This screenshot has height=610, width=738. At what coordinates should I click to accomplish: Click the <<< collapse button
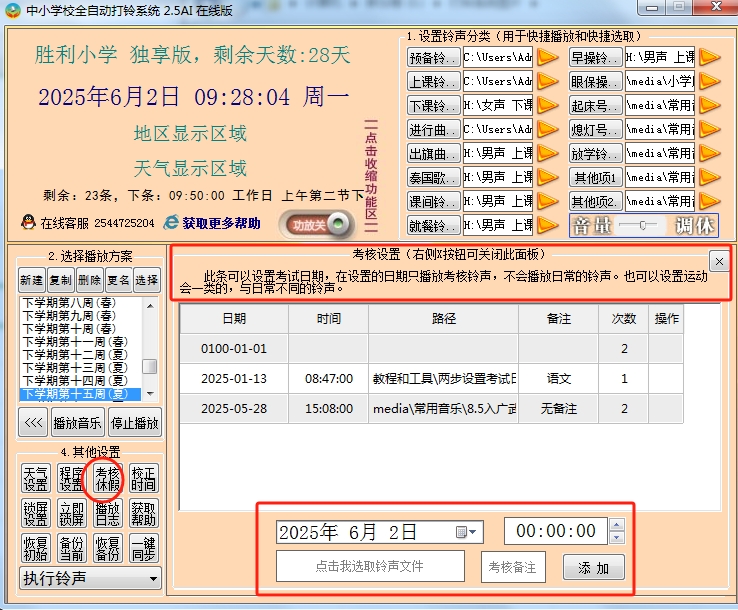[33, 423]
